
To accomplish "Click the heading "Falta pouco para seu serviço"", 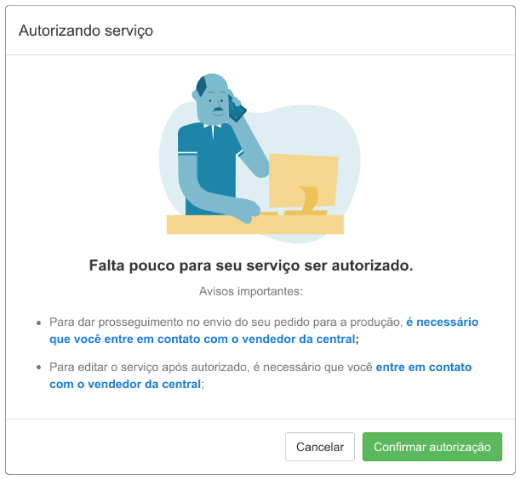I will pos(251,266).
